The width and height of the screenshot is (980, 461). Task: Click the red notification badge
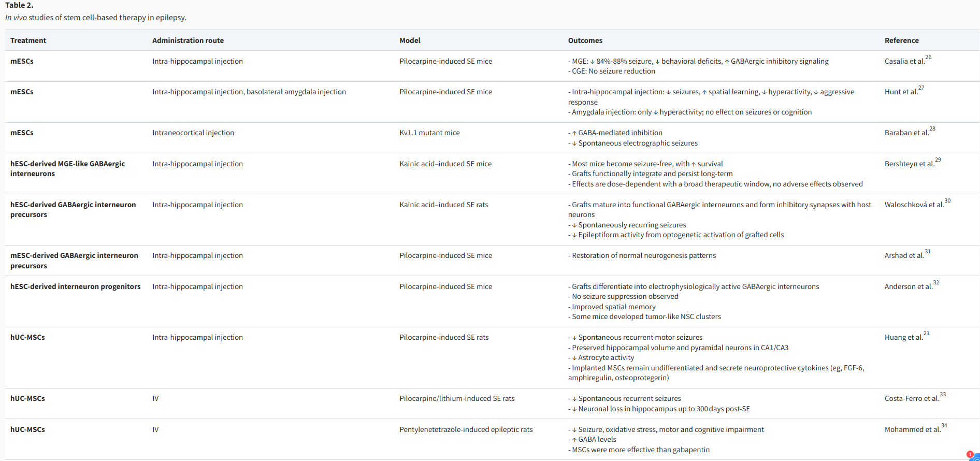(970, 454)
